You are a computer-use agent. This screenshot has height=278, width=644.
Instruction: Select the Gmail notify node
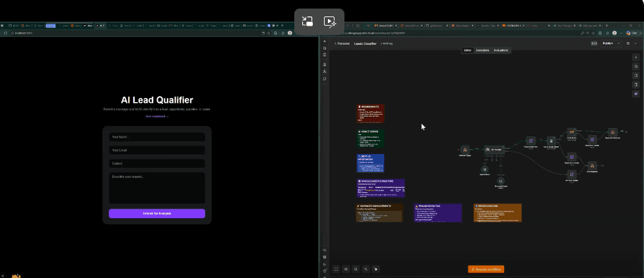tap(571, 132)
